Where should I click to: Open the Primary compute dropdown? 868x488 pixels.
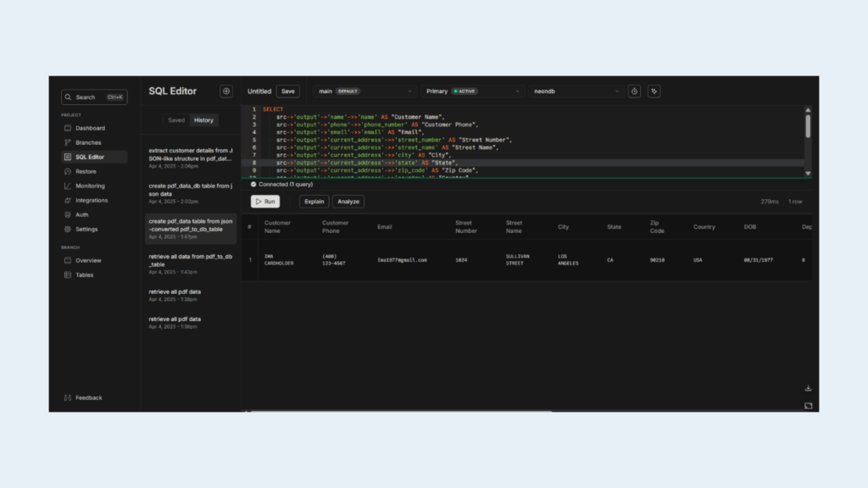coord(472,91)
